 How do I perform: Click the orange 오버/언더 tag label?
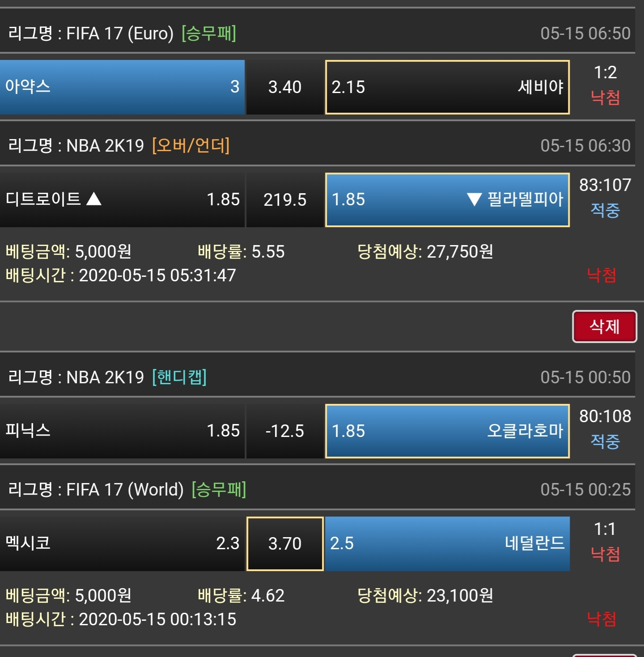[191, 145]
